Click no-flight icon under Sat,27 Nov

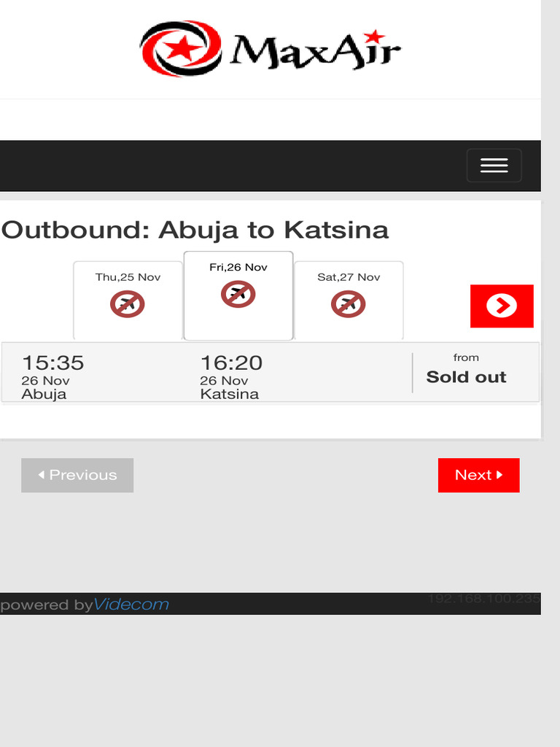coord(349,304)
